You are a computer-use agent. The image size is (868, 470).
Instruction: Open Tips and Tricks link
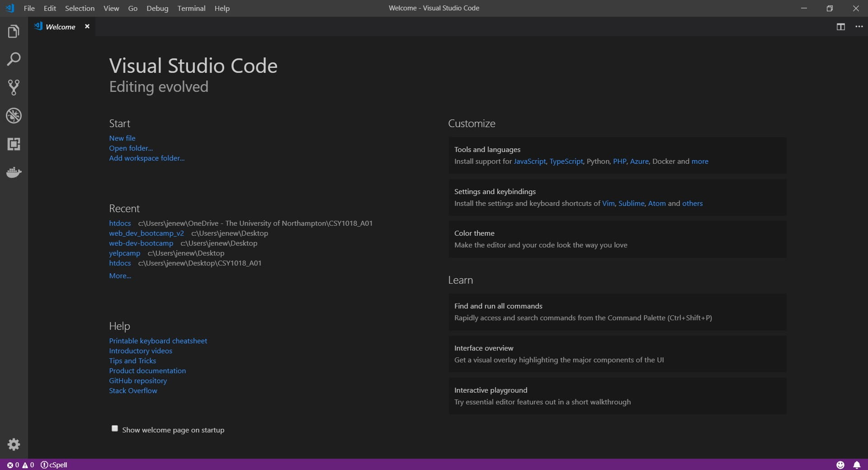[132, 361]
